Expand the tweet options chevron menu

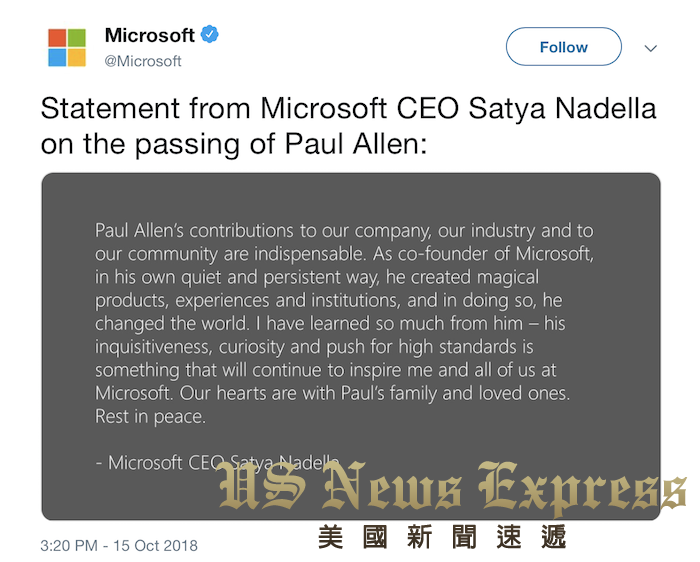pos(651,48)
